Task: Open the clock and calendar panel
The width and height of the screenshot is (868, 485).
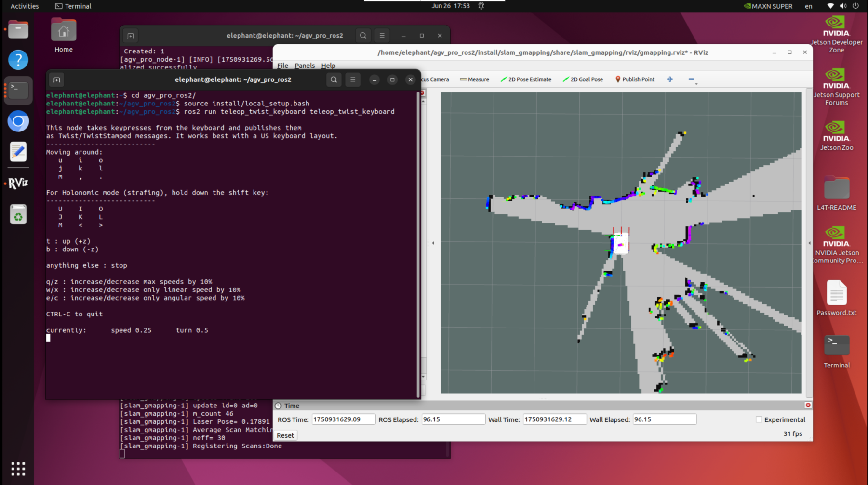Action: [451, 6]
